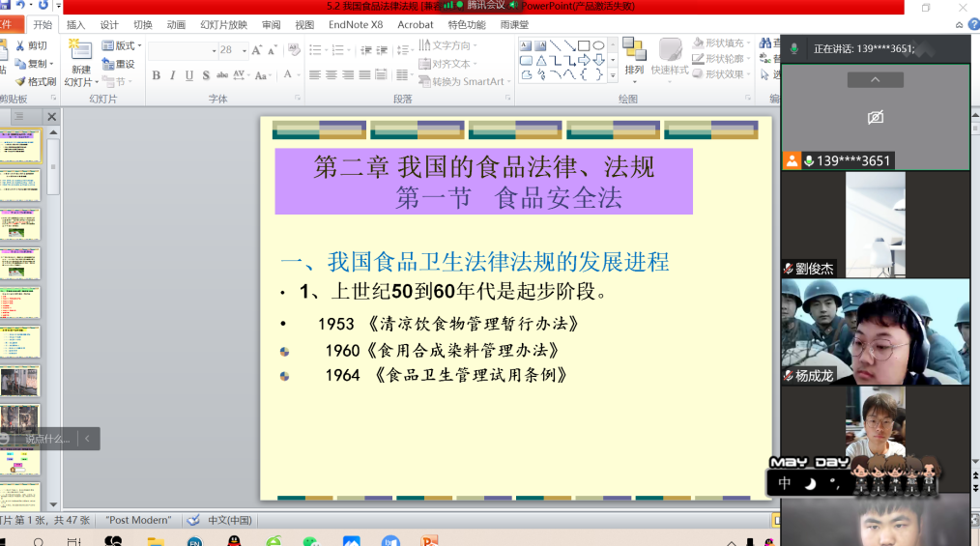Align text right in paragraph group
Image resolution: width=980 pixels, height=546 pixels.
tap(348, 75)
